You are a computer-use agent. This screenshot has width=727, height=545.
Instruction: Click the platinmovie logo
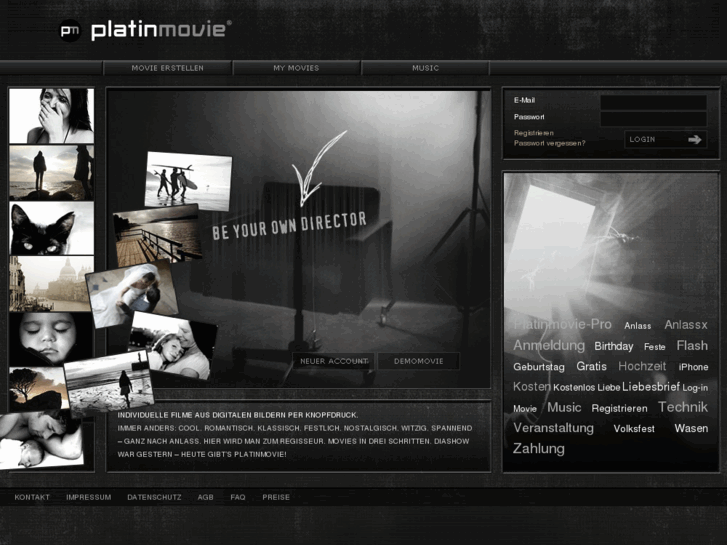point(145,31)
